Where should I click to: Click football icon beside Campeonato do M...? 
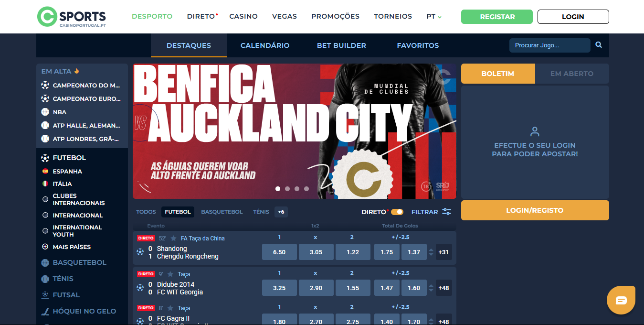(x=45, y=85)
